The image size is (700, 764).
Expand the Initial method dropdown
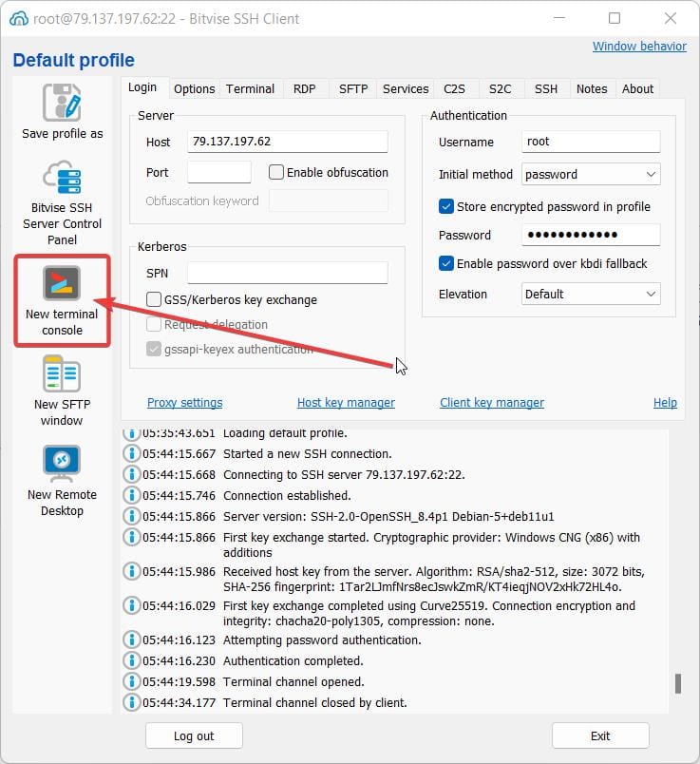[x=651, y=175]
